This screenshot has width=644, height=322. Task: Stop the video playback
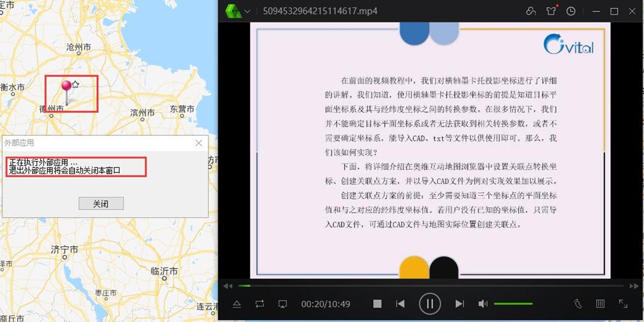(x=377, y=304)
